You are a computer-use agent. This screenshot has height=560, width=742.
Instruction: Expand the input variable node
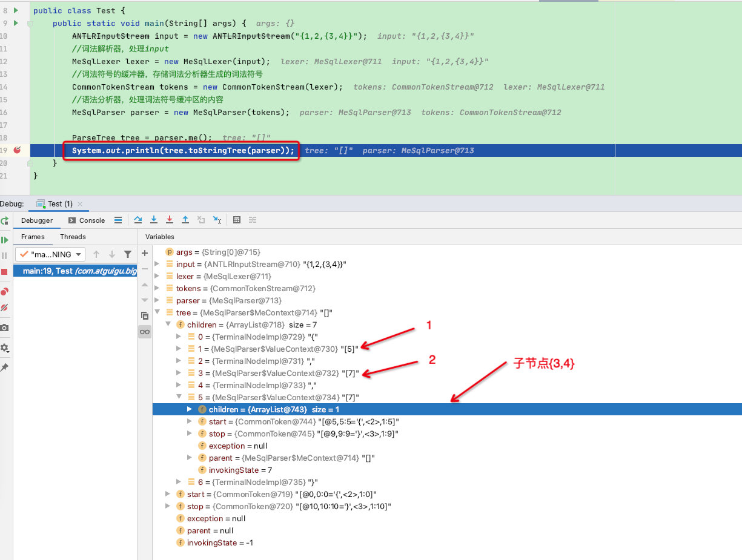157,264
